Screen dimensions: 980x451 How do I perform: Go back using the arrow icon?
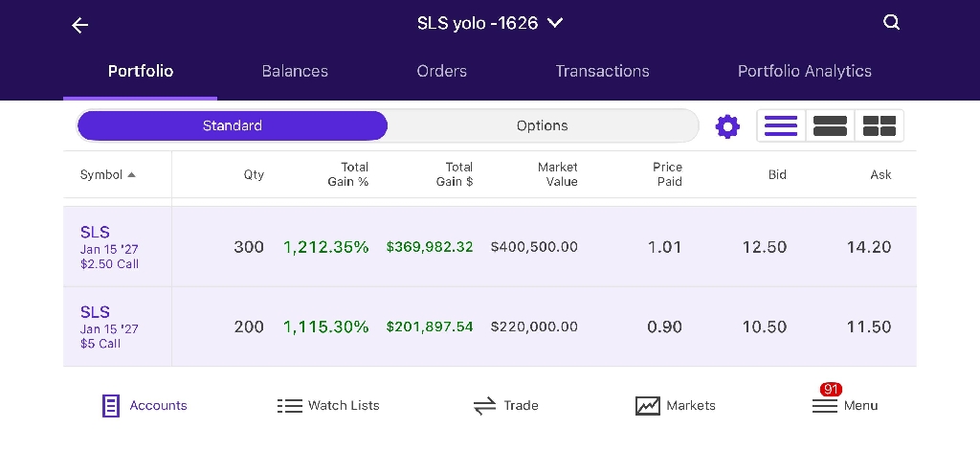click(x=80, y=25)
